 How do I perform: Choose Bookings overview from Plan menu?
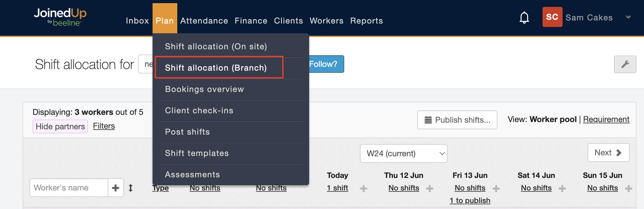(x=205, y=89)
